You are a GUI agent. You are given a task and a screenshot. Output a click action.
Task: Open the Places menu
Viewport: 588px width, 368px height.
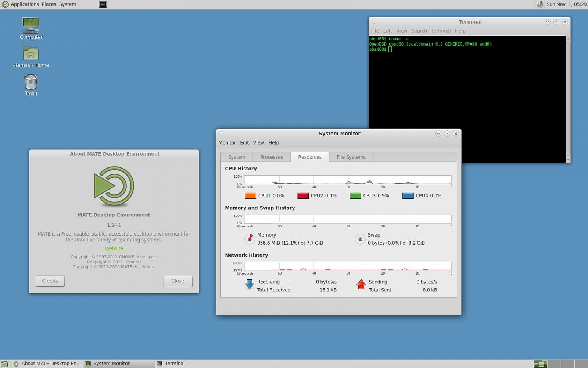pos(49,4)
